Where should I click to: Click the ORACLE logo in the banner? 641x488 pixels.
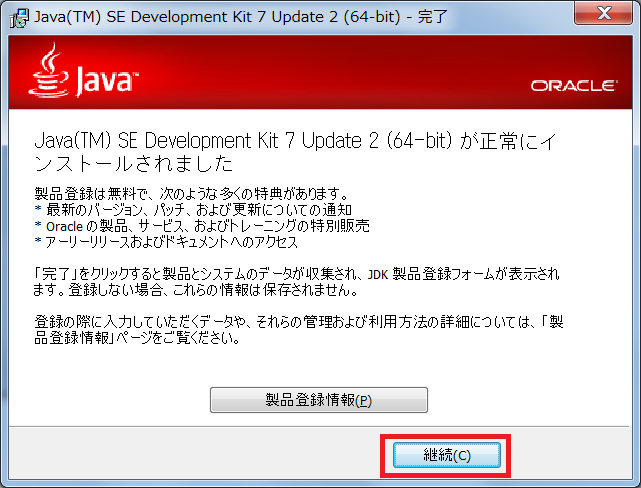[574, 86]
